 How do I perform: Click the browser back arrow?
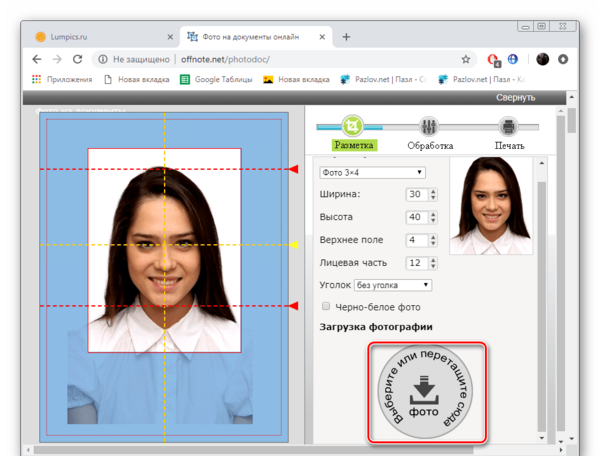point(37,59)
